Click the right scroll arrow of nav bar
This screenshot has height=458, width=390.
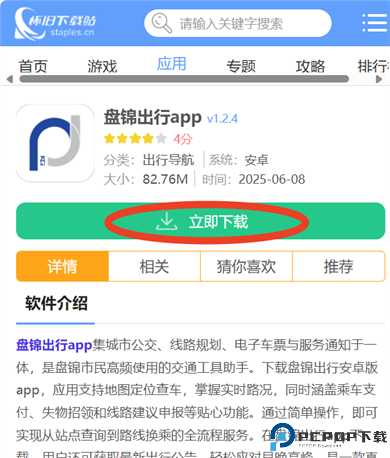point(379,79)
